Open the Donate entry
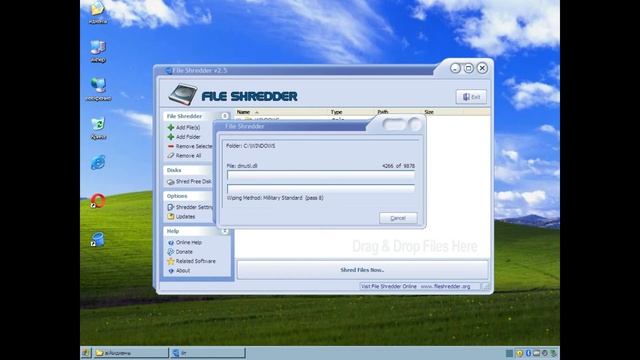The height and width of the screenshot is (360, 640). tap(184, 252)
